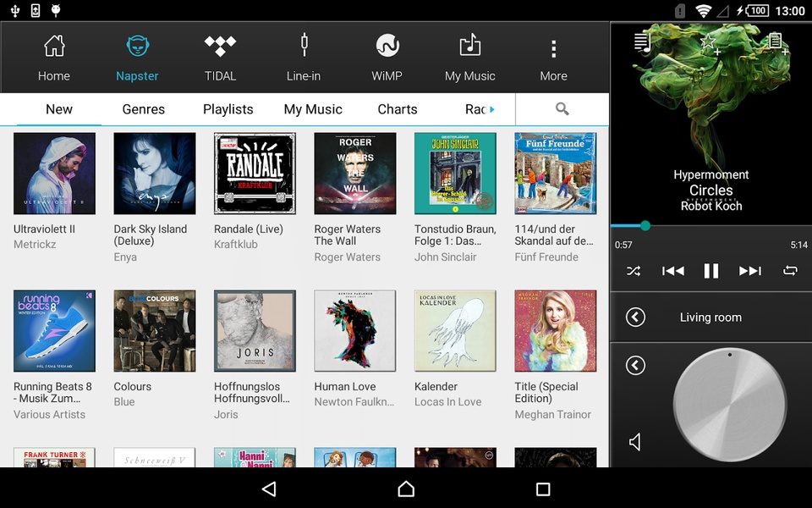Viewport: 812px width, 508px height.
Task: Select the Kalender album title text
Action: (436, 386)
